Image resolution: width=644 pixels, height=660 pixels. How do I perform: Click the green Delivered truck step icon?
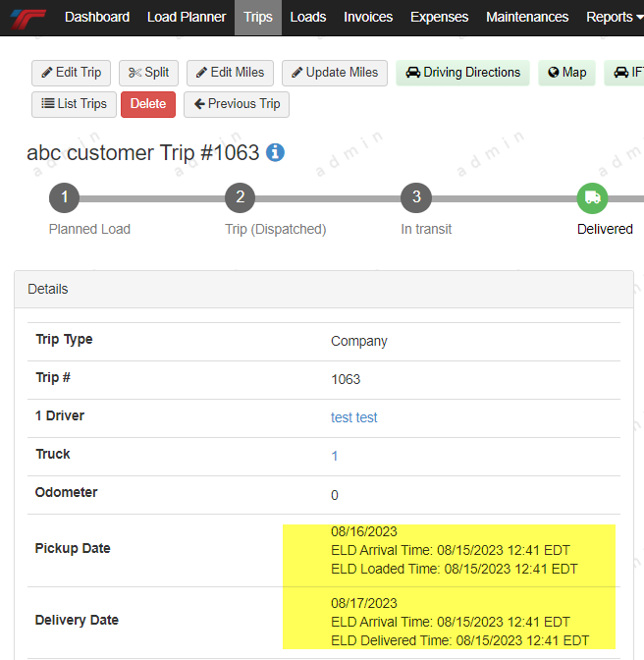[x=592, y=197]
